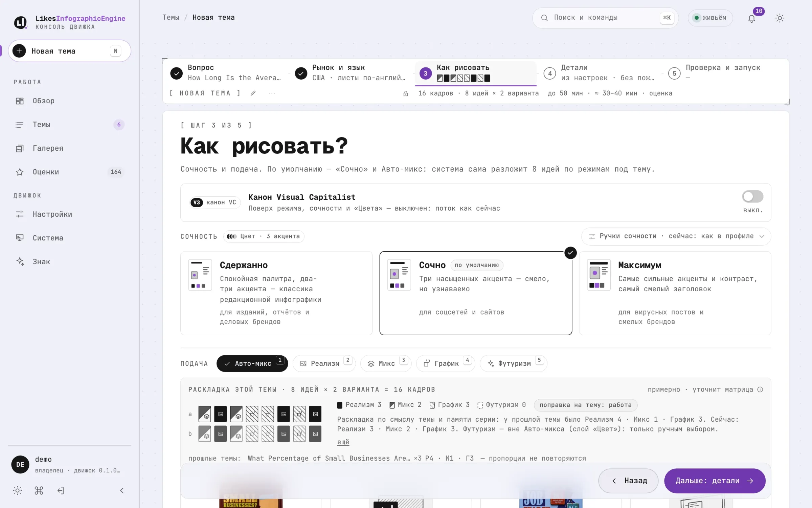Screen dimensions: 812x508
Task: Collapse the sidebar with the chevron icon
Action: pos(122,490)
